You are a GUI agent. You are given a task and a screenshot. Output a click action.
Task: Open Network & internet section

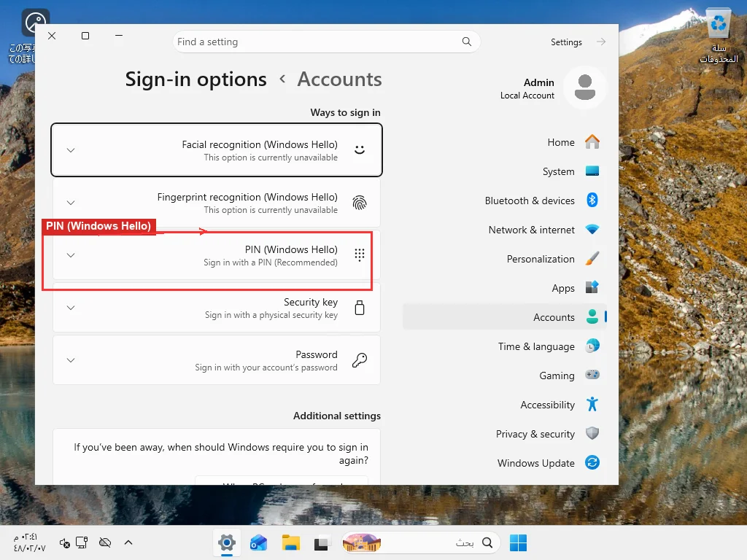505,230
